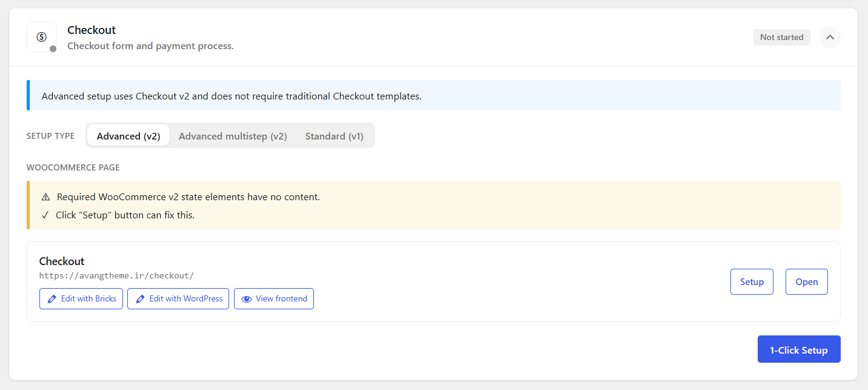
Task: Collapse the Checkout section with chevron
Action: pyautogui.click(x=830, y=37)
